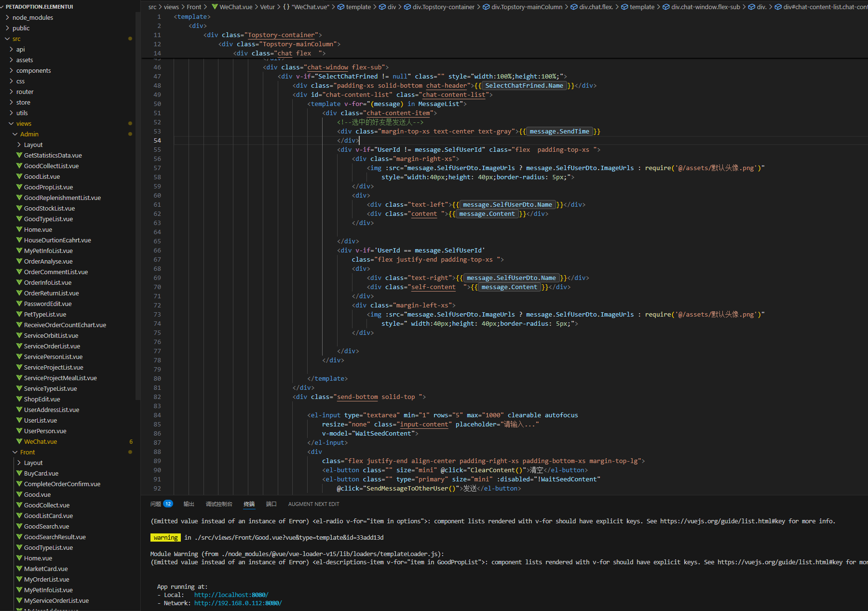Open MyServiceOrderList.vue file
The height and width of the screenshot is (611, 868).
point(56,600)
